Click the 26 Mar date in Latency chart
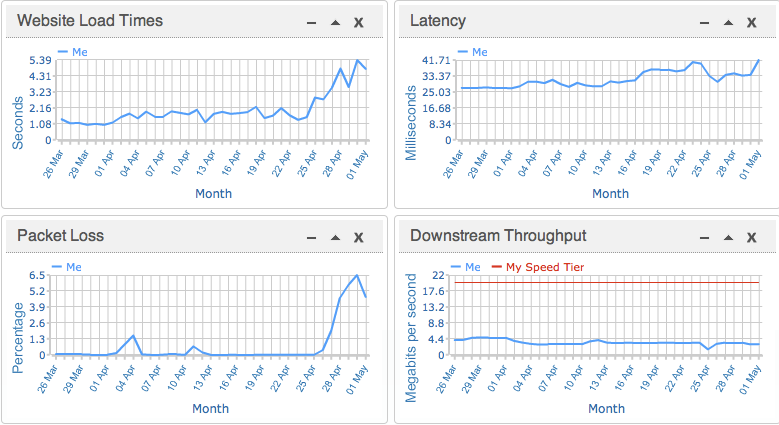The height and width of the screenshot is (425, 779). pos(453,165)
